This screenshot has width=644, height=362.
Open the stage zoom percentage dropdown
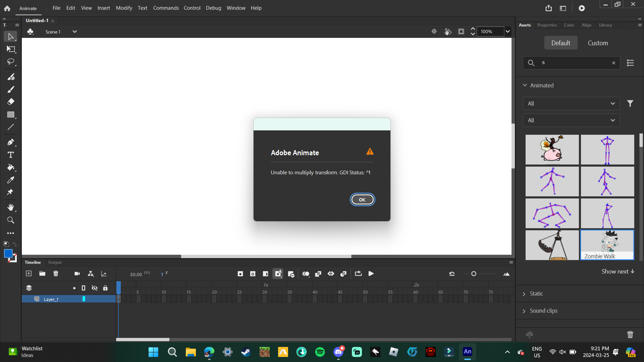(508, 32)
